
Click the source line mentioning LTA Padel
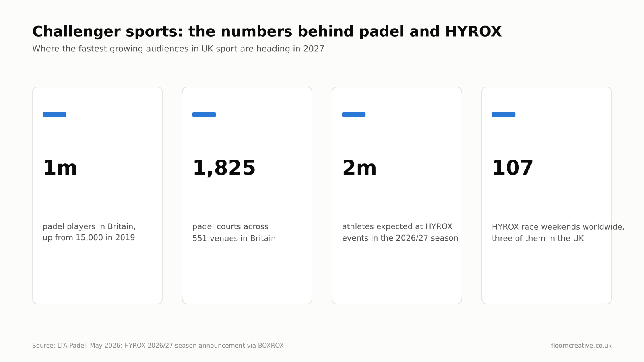pyautogui.click(x=158, y=346)
